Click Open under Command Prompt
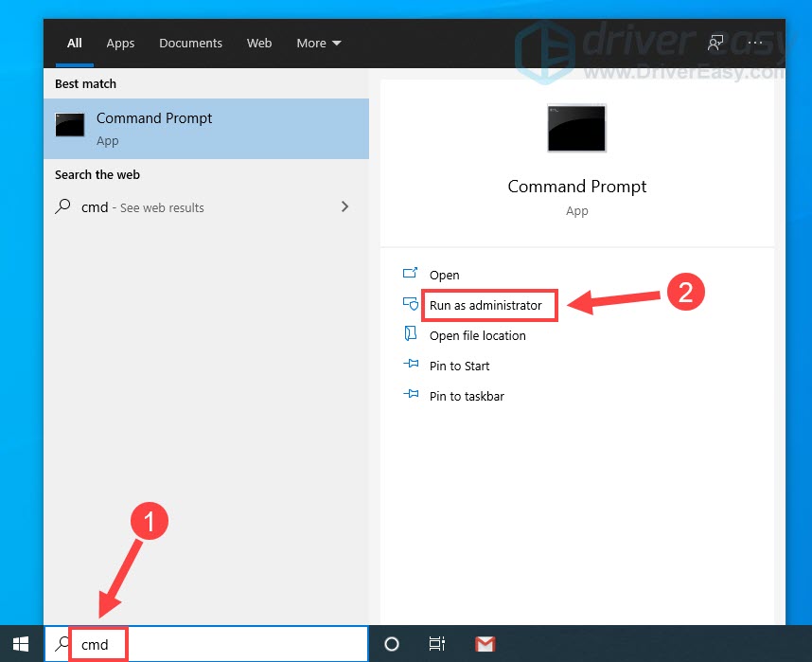The height and width of the screenshot is (662, 812). click(x=444, y=275)
